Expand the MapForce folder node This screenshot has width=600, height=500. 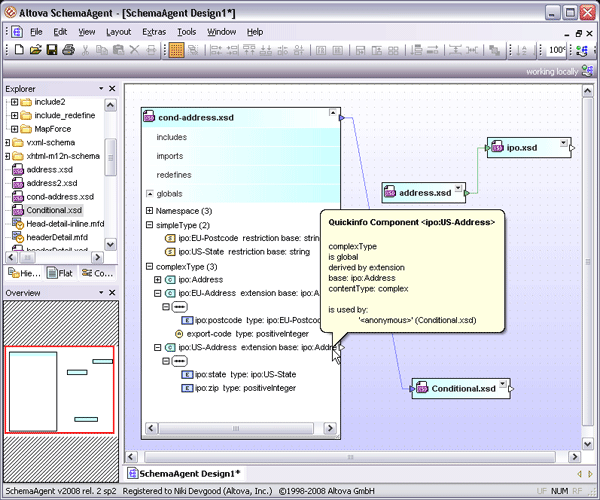click(x=15, y=129)
